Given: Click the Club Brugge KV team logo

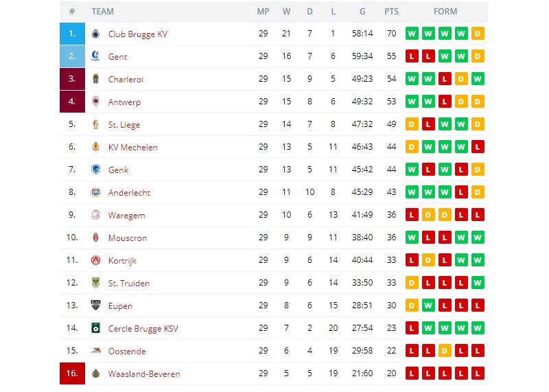Looking at the screenshot, I should point(95,34).
